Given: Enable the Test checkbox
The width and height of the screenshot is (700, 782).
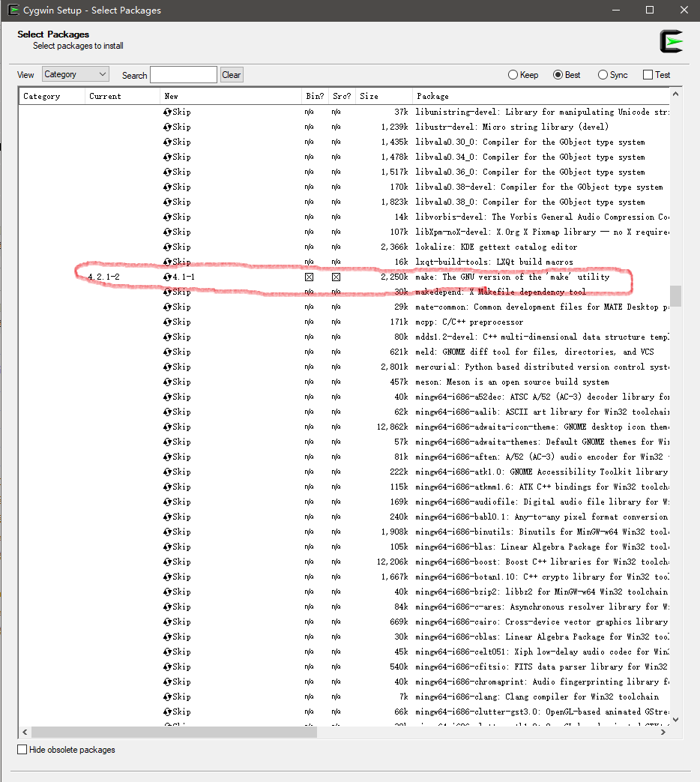Looking at the screenshot, I should 648,75.
